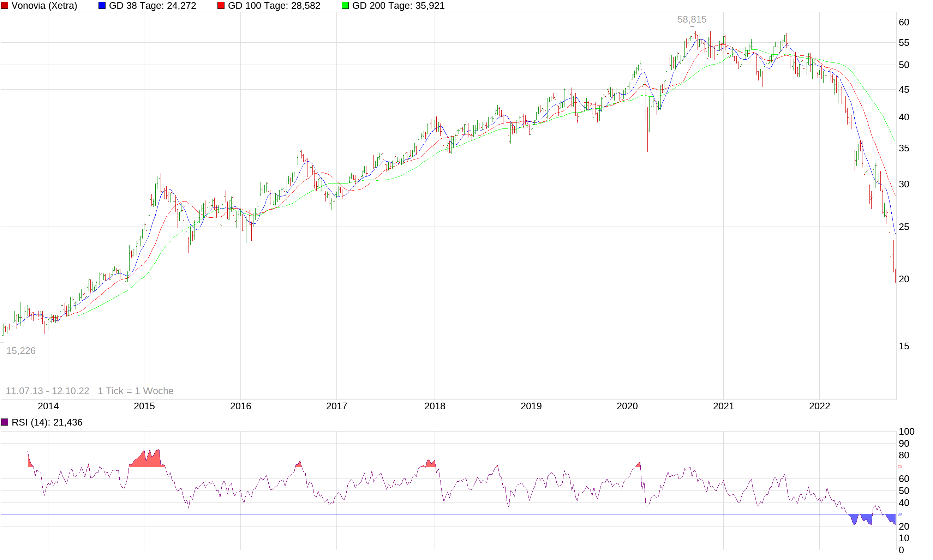The image size is (933, 560).
Task: Click the date range 11.07.13 - 12.10.22 text
Action: 48,391
